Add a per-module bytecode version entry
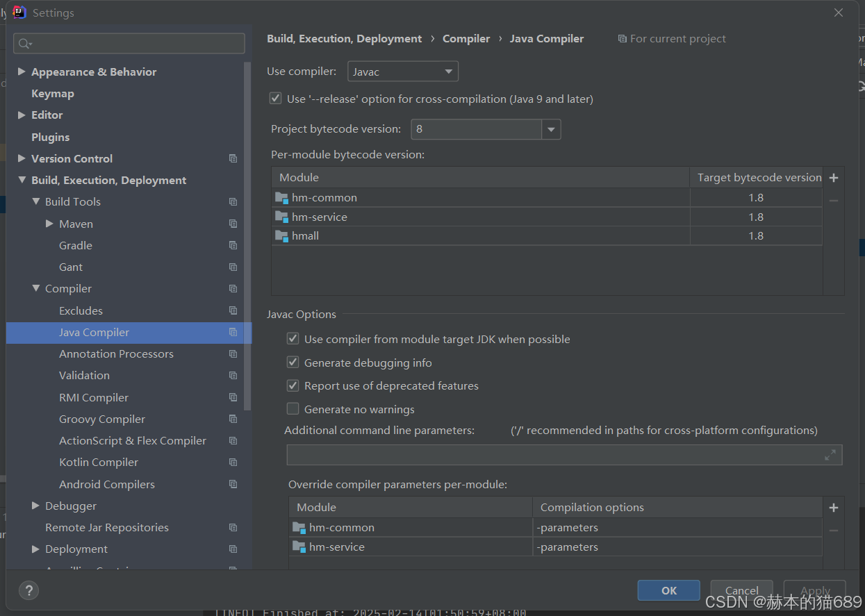The height and width of the screenshot is (616, 865). pyautogui.click(x=834, y=178)
